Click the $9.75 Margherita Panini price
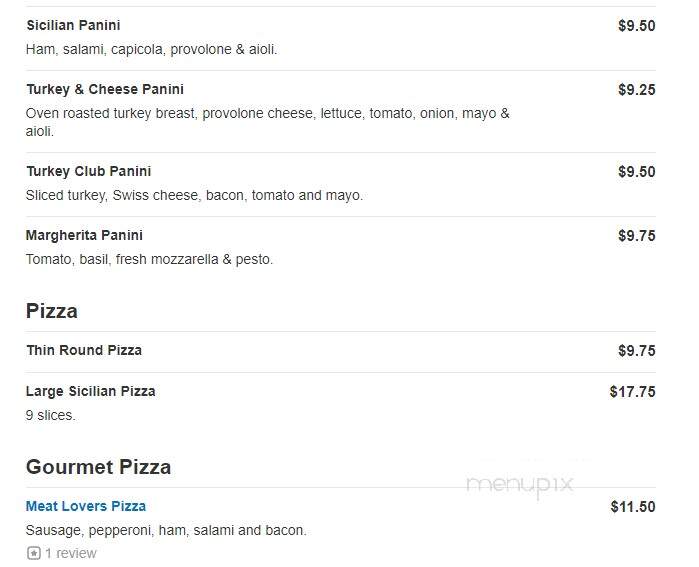Viewport: 699px width, 567px height. coord(637,236)
